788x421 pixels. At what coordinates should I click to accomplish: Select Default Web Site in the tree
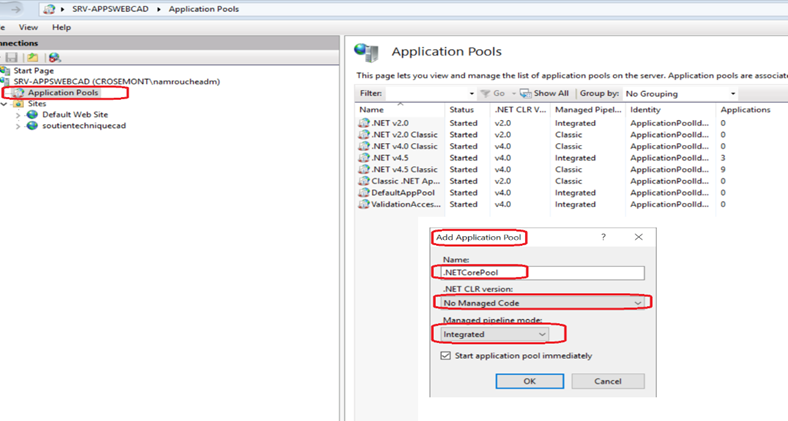[74, 115]
